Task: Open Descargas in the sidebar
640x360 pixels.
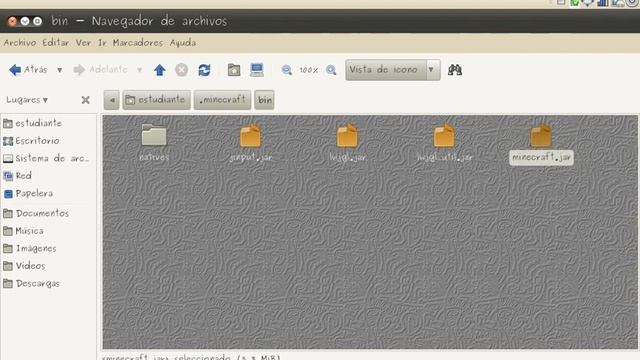Action: pos(31,284)
